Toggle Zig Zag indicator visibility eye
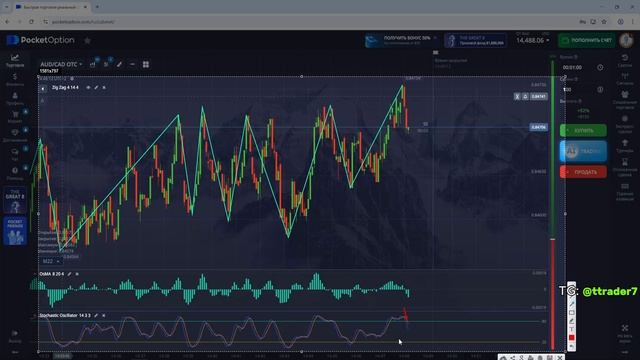This screenshot has height=360, width=640. tap(88, 87)
